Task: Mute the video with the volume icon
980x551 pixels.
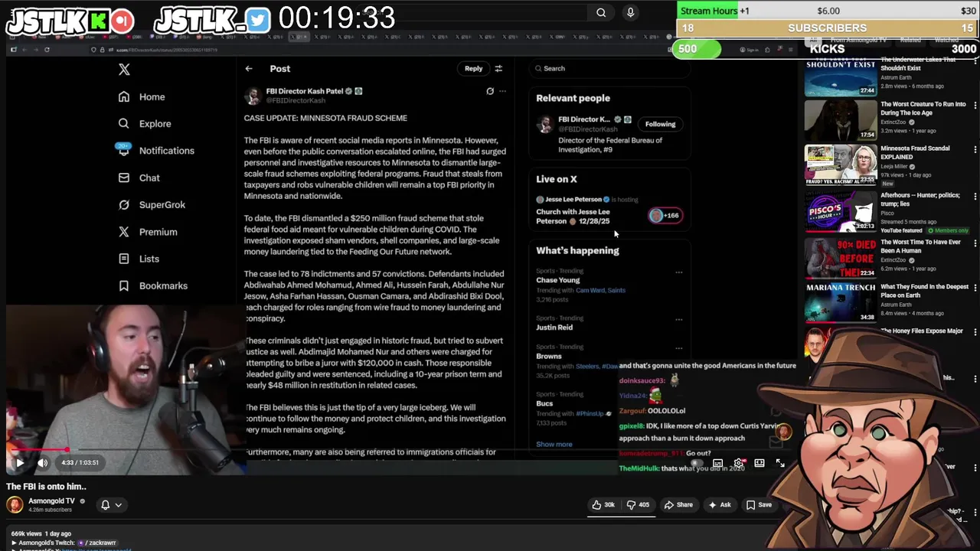Action: tap(43, 462)
